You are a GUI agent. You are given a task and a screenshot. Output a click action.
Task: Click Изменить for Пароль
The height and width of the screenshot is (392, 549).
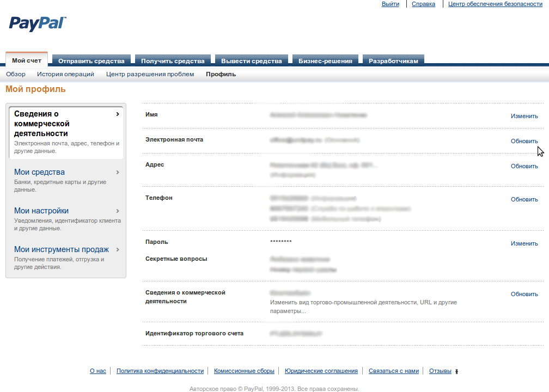(524, 243)
